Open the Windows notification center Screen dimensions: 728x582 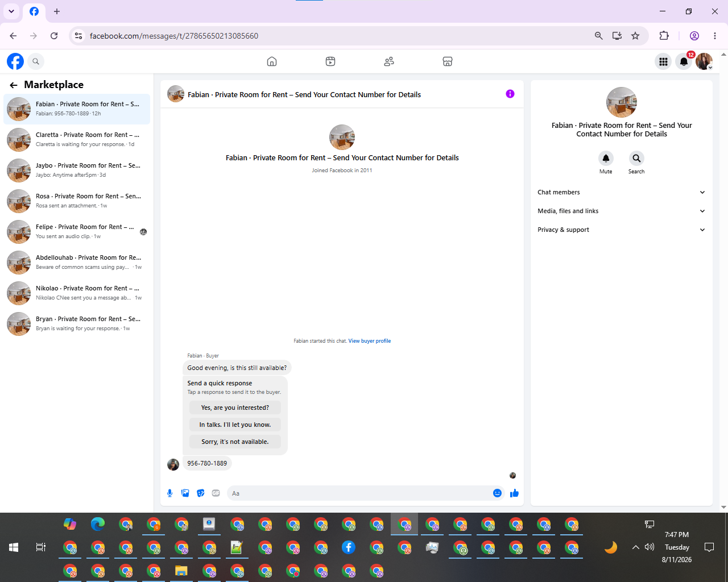[709, 547]
